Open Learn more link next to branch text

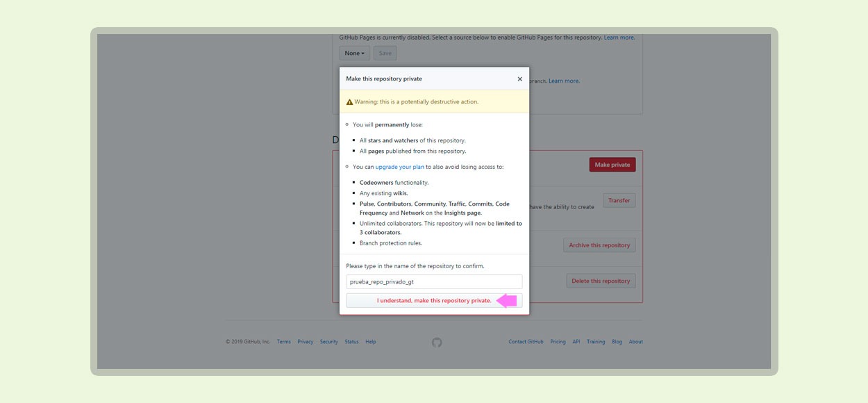point(563,81)
